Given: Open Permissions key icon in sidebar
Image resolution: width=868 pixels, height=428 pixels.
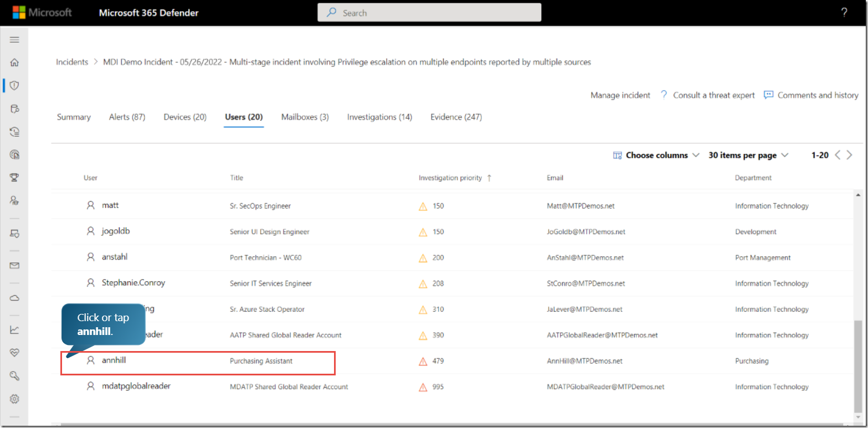Looking at the screenshot, I should 15,376.
